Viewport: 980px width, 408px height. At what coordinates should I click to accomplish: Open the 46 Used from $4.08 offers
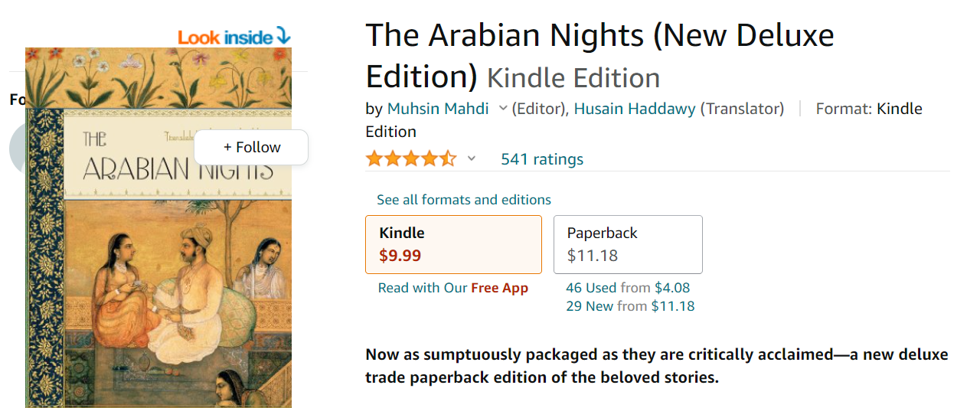coord(628,288)
